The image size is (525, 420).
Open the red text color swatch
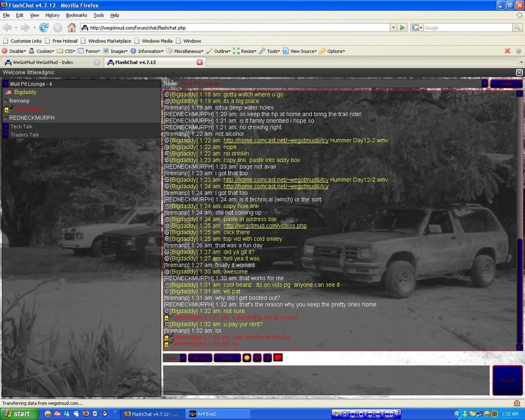[x=278, y=357]
